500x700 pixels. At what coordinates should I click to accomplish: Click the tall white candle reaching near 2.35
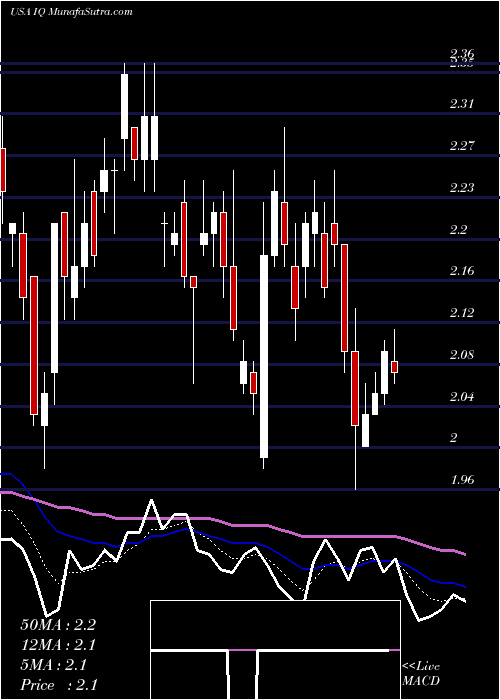[124, 106]
